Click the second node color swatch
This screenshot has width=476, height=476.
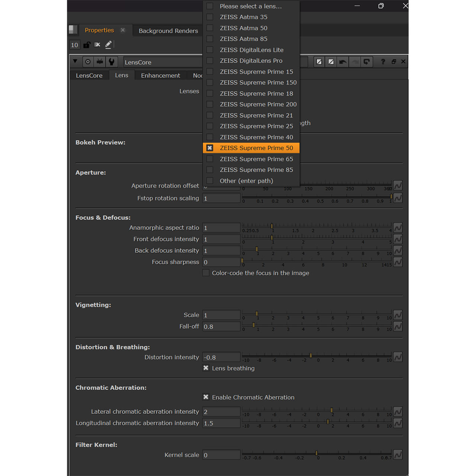click(x=331, y=62)
